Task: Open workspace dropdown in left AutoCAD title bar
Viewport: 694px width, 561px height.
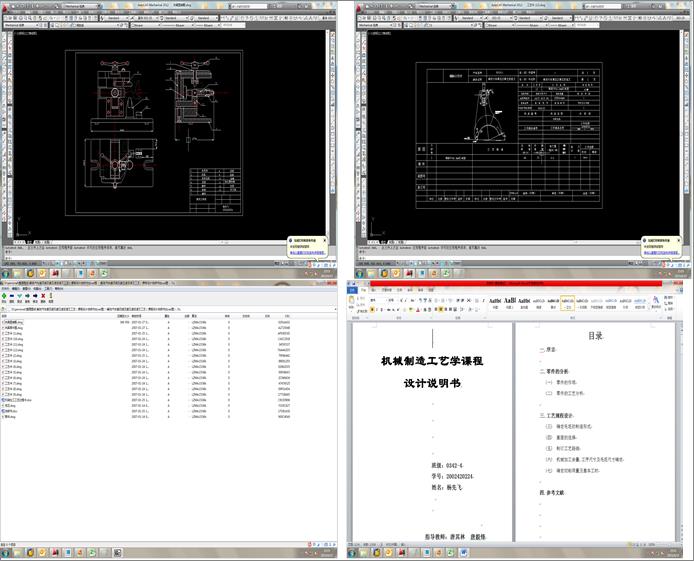Action: (x=80, y=6)
